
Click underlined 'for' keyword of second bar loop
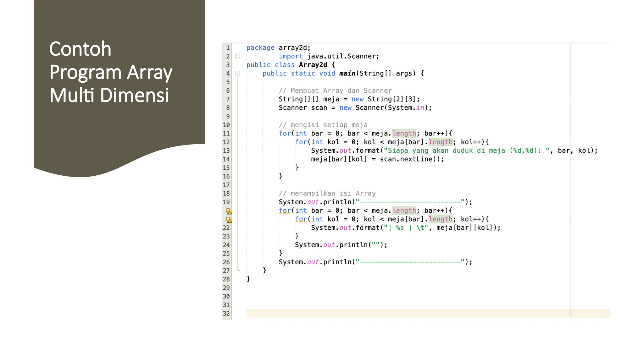tap(285, 211)
